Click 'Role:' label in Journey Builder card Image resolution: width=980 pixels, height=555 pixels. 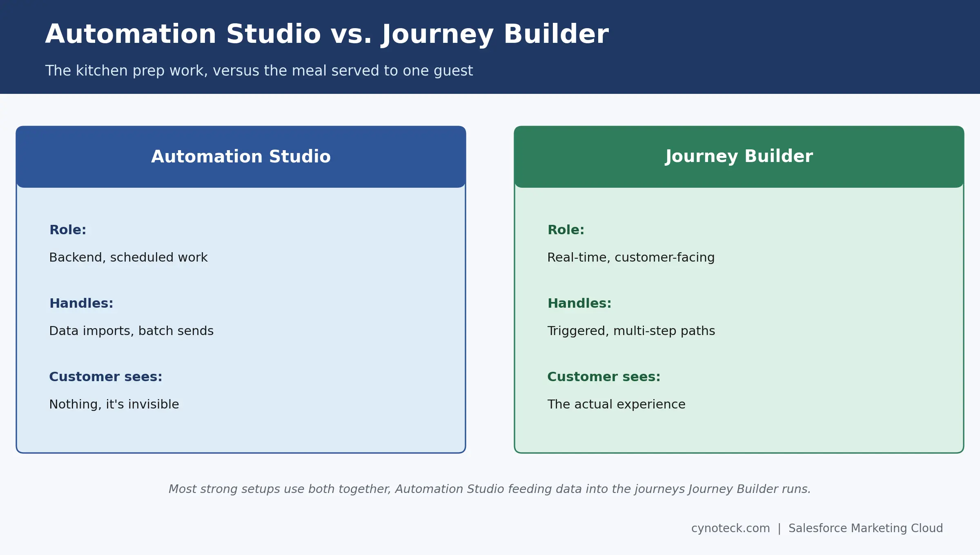[x=566, y=230]
